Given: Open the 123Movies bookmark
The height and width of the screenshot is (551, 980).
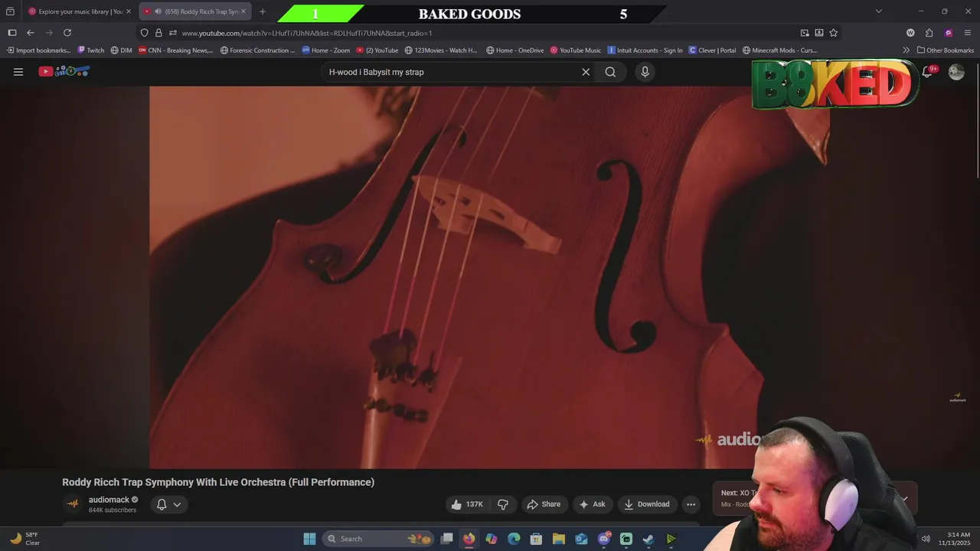Looking at the screenshot, I should [x=440, y=51].
